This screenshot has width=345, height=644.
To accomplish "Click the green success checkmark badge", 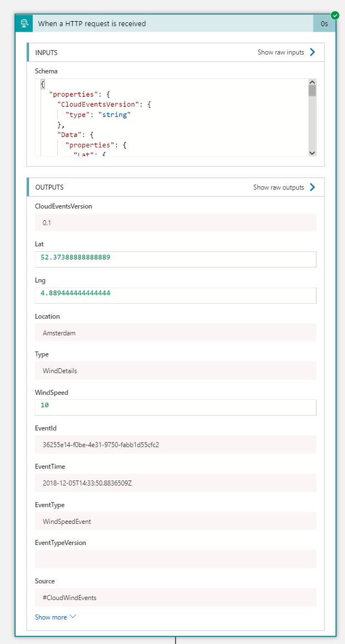I will click(335, 15).
